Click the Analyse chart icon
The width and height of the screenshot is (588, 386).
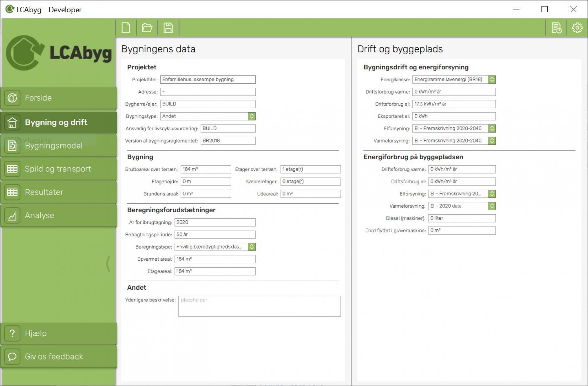(x=12, y=216)
